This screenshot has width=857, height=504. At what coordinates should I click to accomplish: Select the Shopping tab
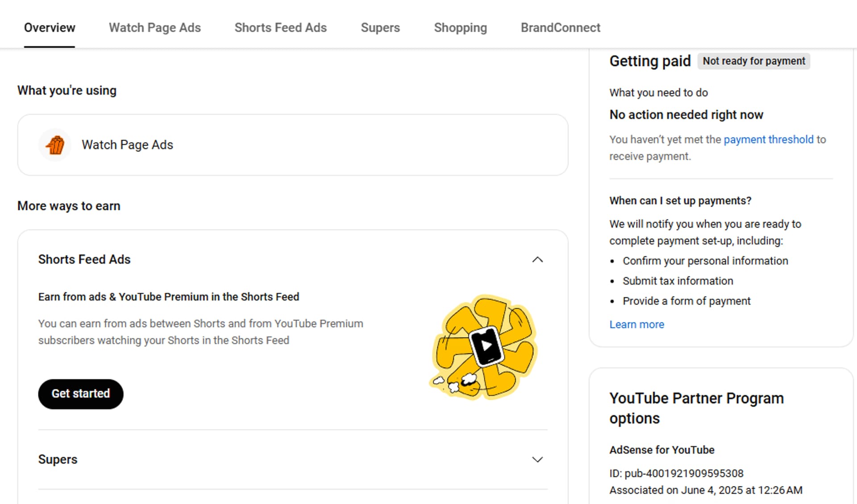tap(460, 28)
